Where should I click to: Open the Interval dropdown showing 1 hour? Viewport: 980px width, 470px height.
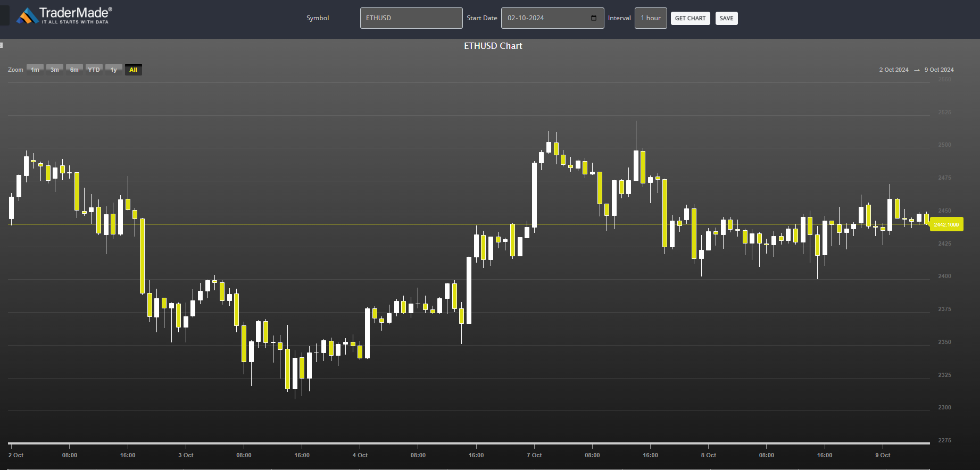pos(651,18)
